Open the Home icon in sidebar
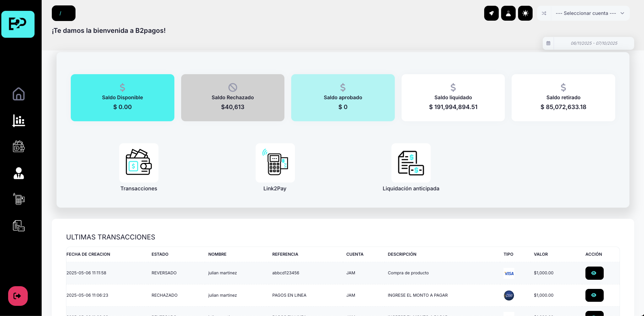 pyautogui.click(x=19, y=94)
